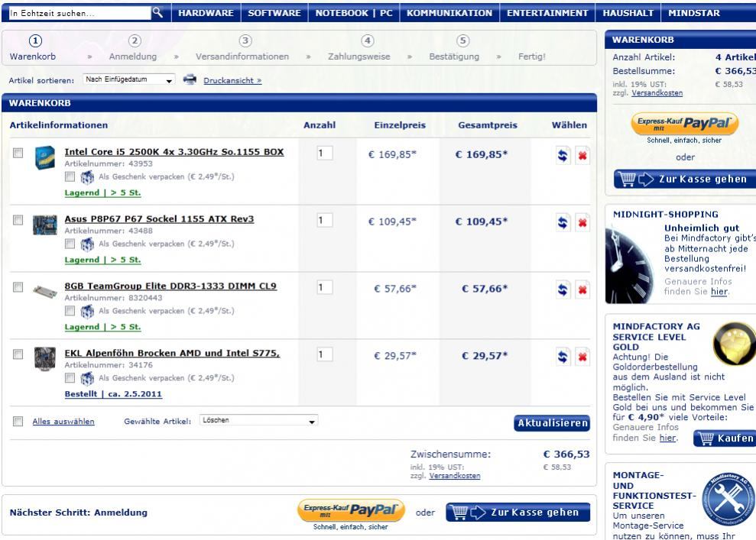Click the search magnifier icon
Viewport: 756px width, 540px height.
coord(157,12)
